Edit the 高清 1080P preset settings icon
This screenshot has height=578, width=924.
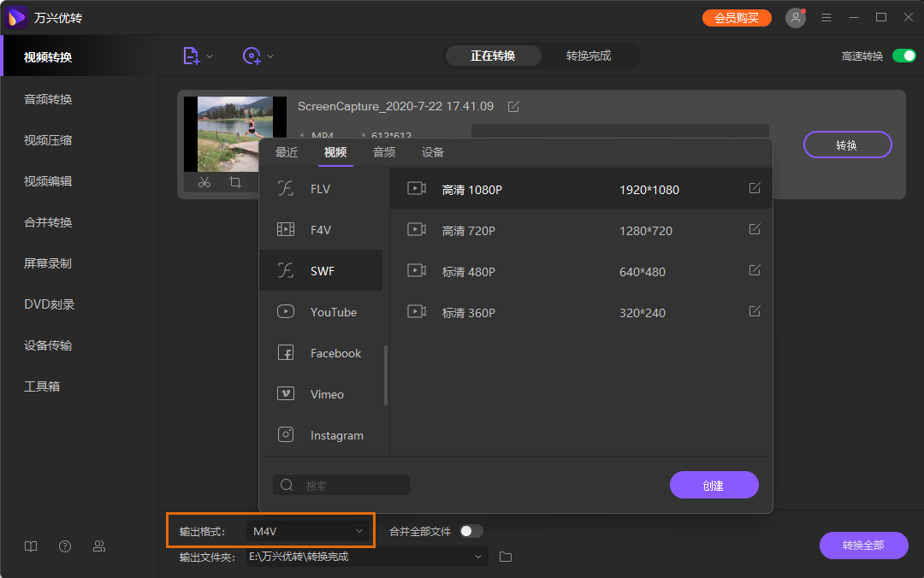(x=755, y=188)
